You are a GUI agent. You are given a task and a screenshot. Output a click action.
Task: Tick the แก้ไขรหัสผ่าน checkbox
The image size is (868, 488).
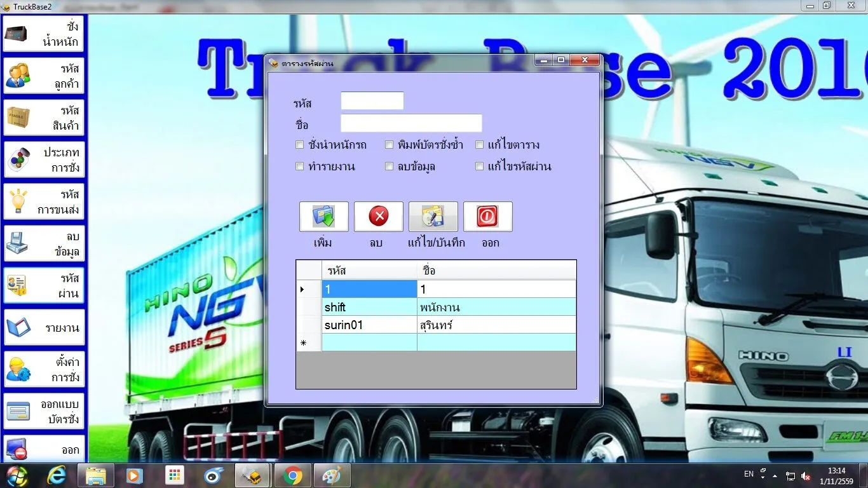[x=480, y=166]
